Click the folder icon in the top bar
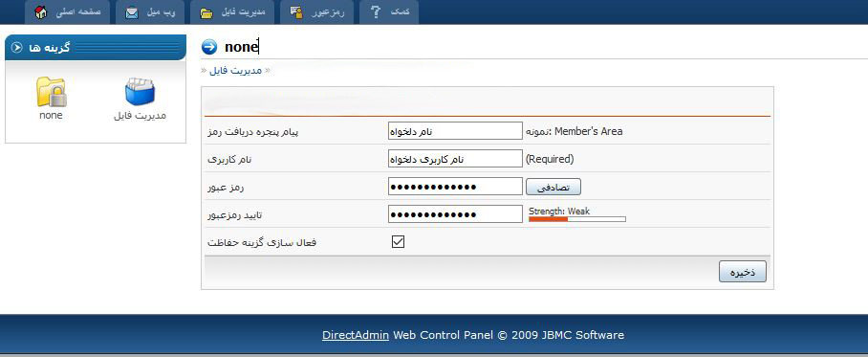The width and height of the screenshot is (868, 357). [206, 13]
